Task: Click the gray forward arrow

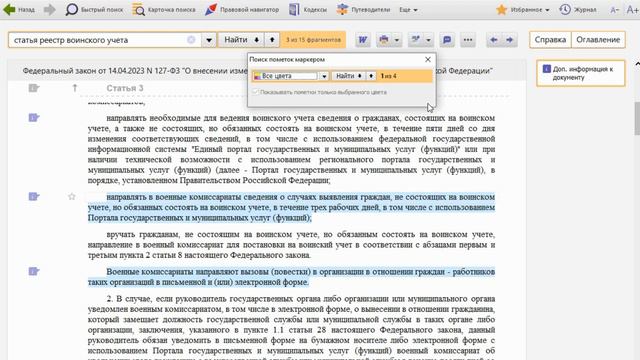Action: click(x=49, y=9)
